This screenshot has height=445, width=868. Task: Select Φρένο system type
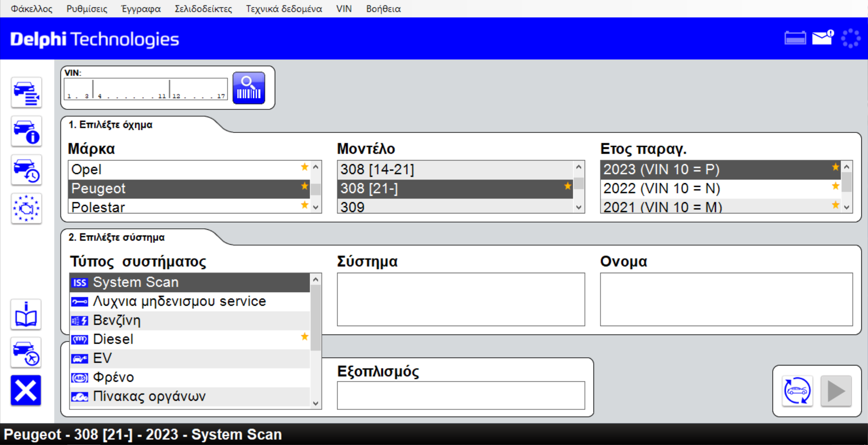click(x=190, y=377)
